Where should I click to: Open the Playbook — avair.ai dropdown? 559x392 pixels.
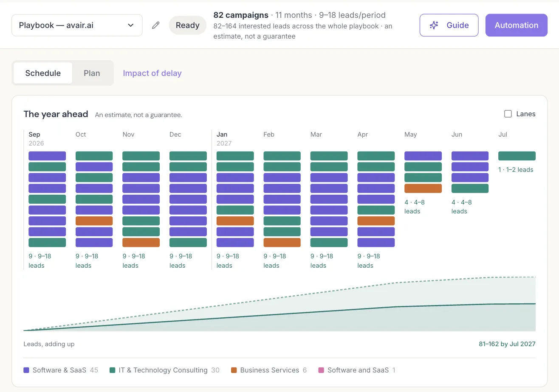coord(77,25)
